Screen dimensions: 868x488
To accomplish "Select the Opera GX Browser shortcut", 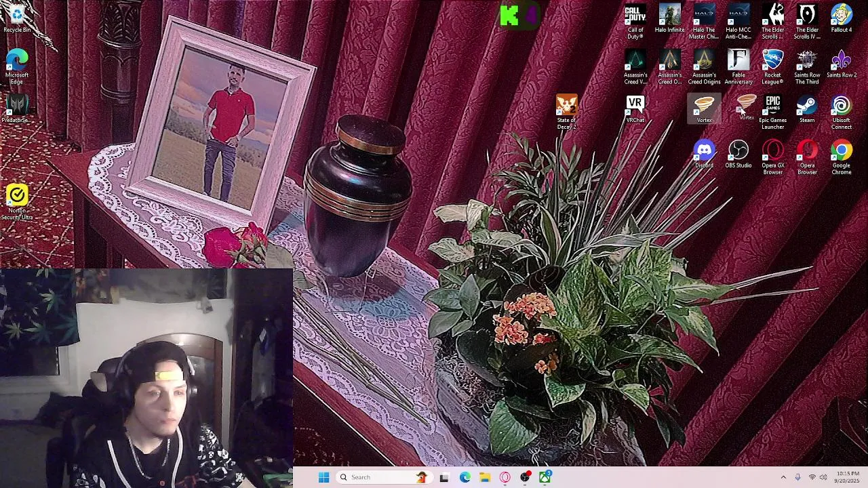I will coord(772,157).
